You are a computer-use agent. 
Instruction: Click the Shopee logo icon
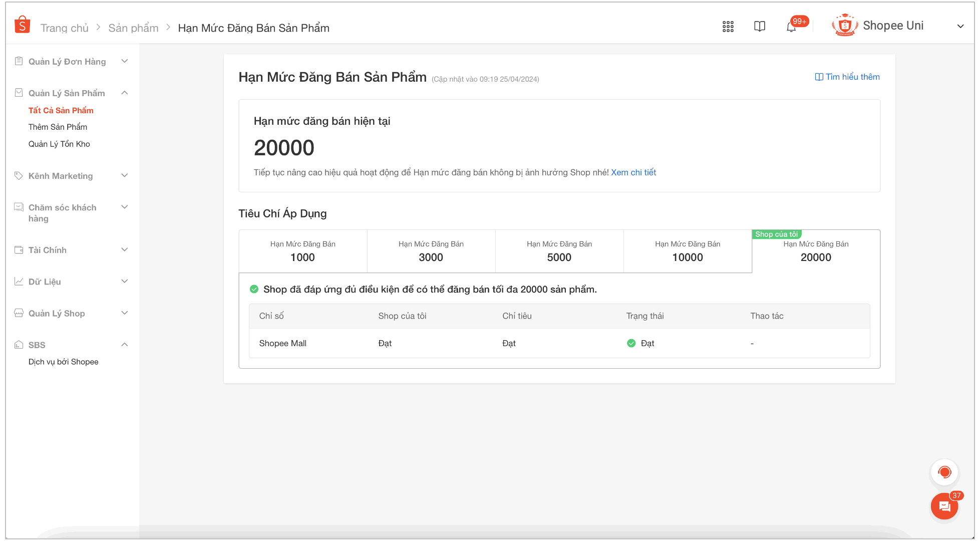tap(22, 25)
